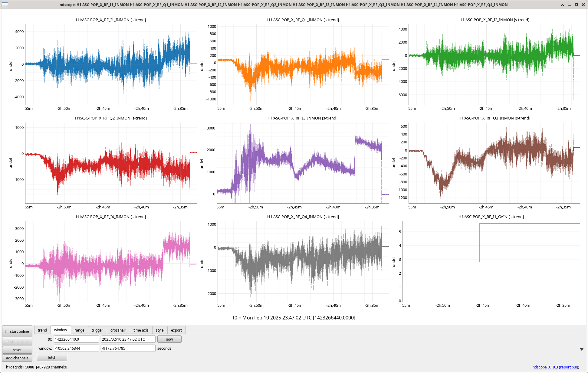Click the H1:ASC-POP_X_RF_I1_GAIN plot title
Image resolution: width=588 pixels, height=373 pixels.
[x=491, y=217]
